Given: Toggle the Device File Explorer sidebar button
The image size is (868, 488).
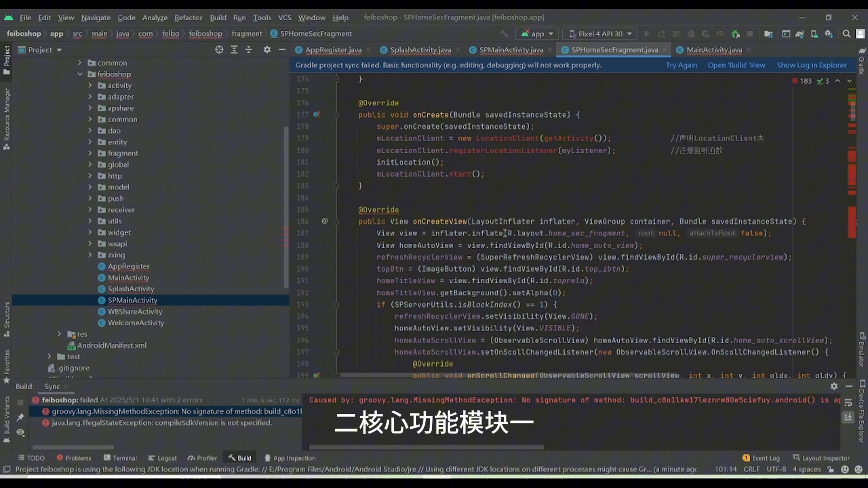Looking at the screenshot, I should click(x=862, y=411).
